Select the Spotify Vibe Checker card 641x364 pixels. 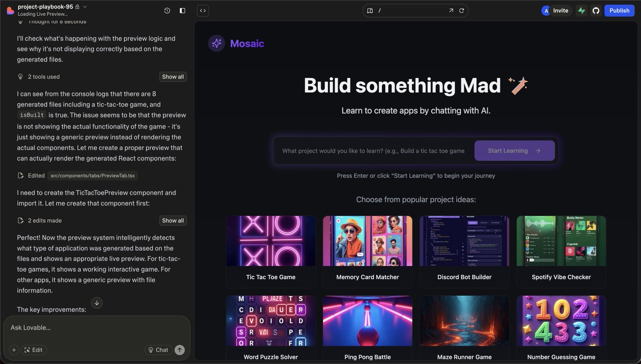tap(561, 252)
